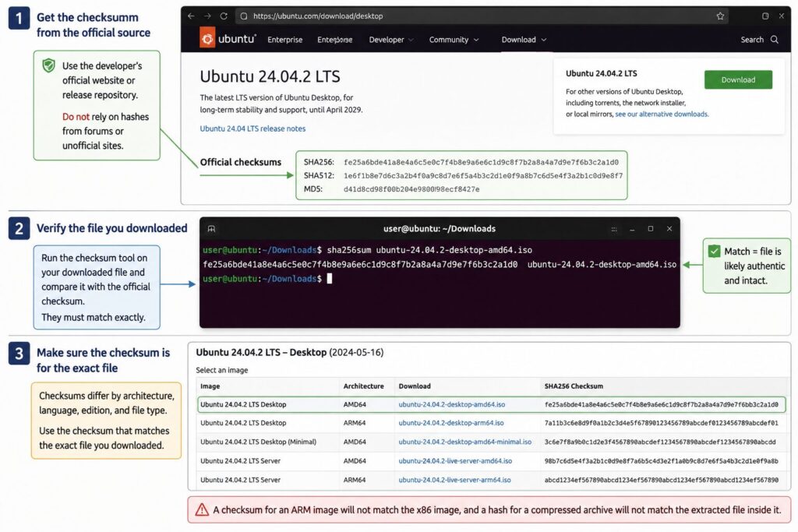The image size is (798, 532).
Task: Expand the Download menu chevron
Action: 543,40
